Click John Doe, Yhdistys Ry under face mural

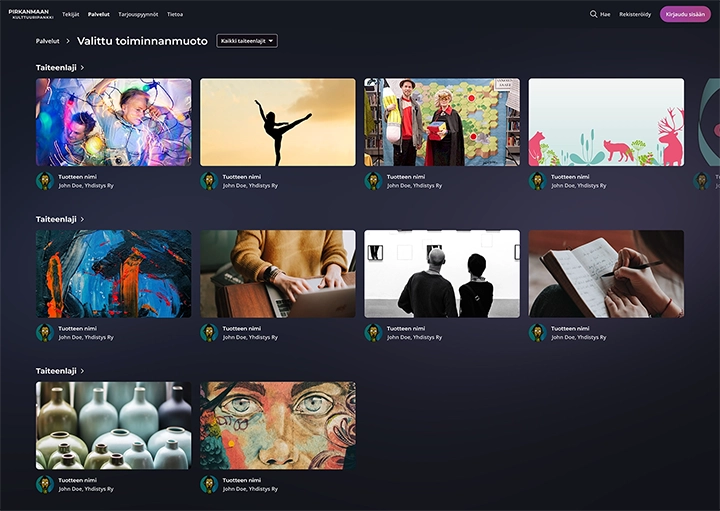pyautogui.click(x=250, y=489)
